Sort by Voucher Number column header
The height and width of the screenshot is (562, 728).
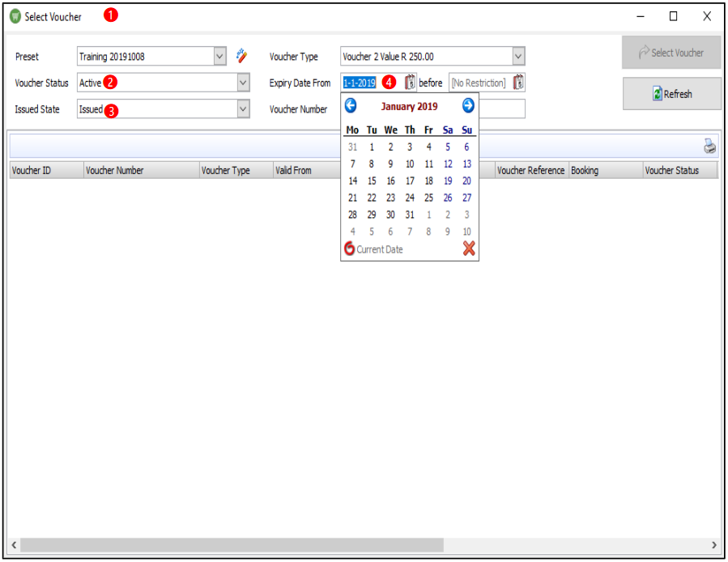click(142, 170)
